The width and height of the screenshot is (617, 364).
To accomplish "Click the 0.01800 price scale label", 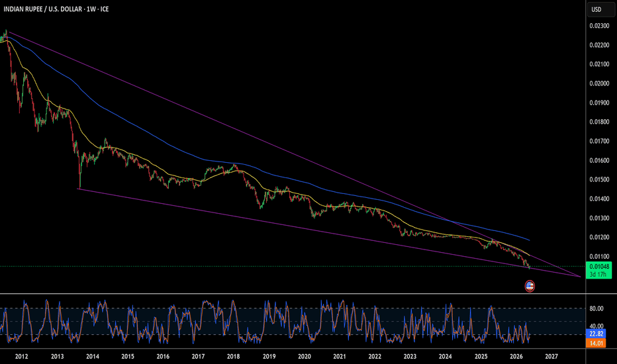I will pyautogui.click(x=599, y=122).
